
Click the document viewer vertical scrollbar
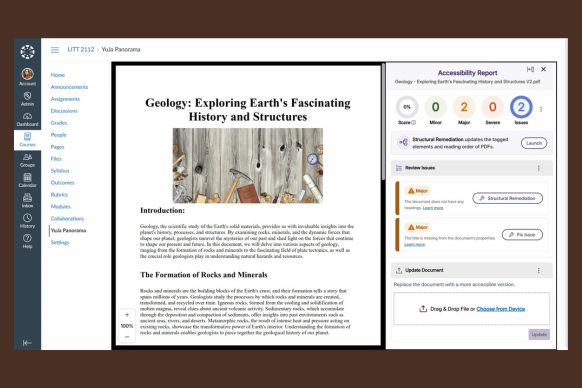coord(383,123)
